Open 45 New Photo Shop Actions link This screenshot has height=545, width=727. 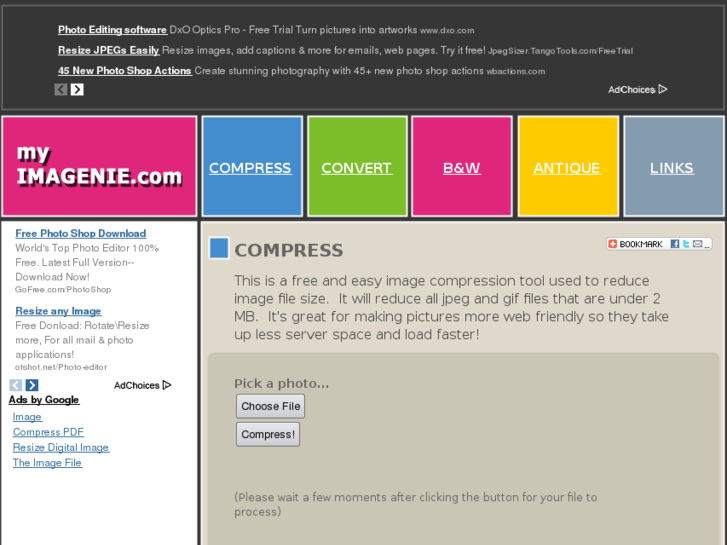pyautogui.click(x=125, y=71)
